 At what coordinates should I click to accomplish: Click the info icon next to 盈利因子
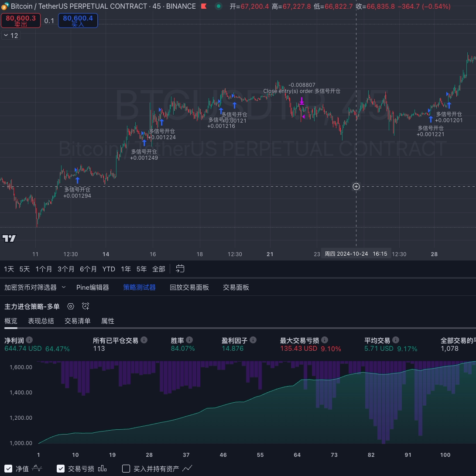[253, 340]
